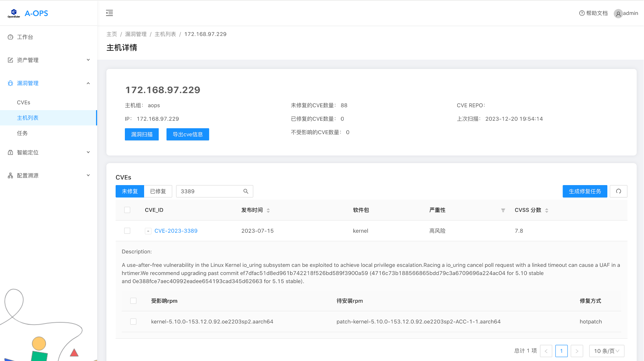This screenshot has width=644, height=361.
Task: Click the admin user avatar icon
Action: (618, 14)
